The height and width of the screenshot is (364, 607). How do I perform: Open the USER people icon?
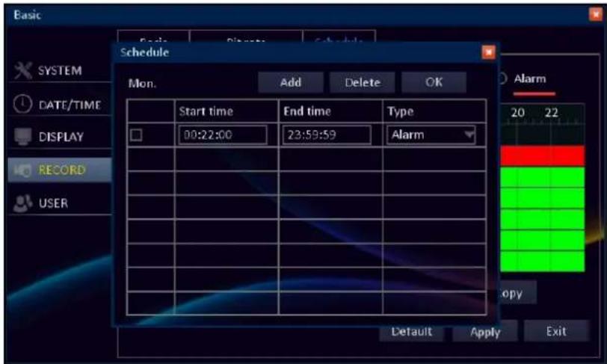(x=22, y=203)
